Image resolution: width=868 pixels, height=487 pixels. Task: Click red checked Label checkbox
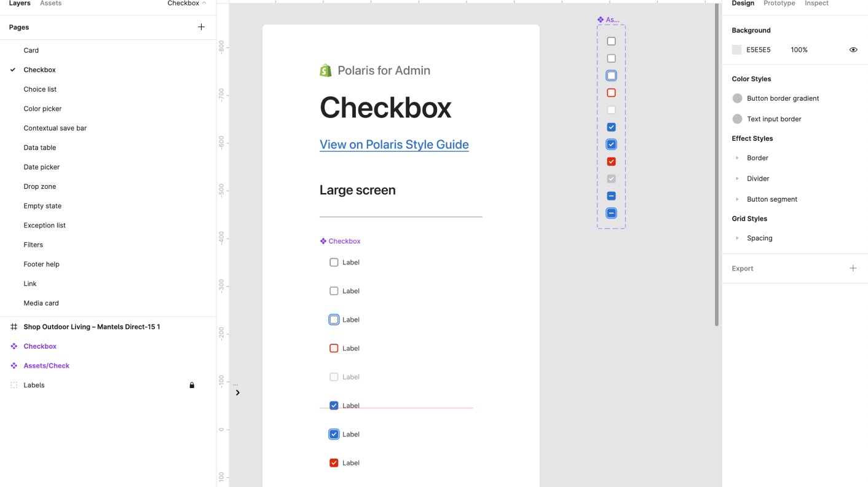point(334,463)
